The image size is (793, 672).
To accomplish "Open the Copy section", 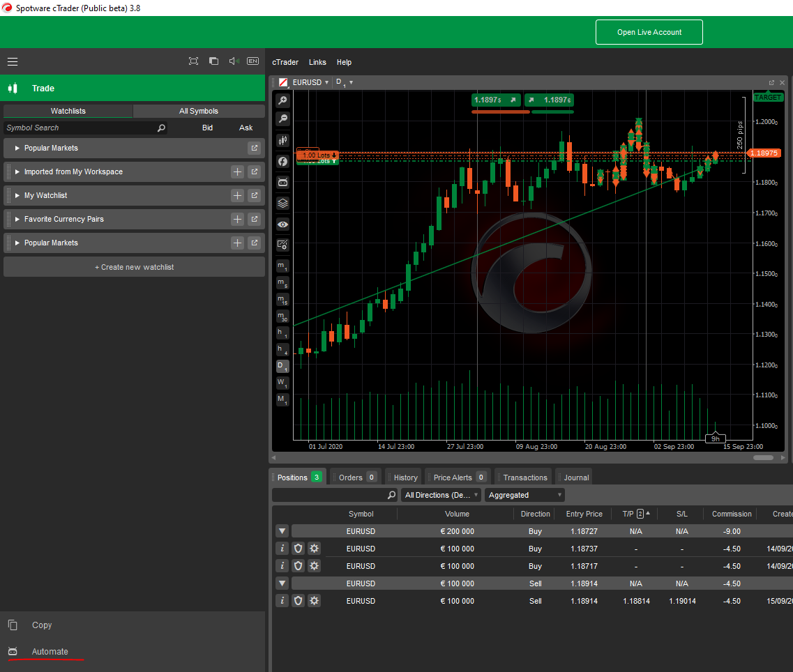I will pos(133,625).
